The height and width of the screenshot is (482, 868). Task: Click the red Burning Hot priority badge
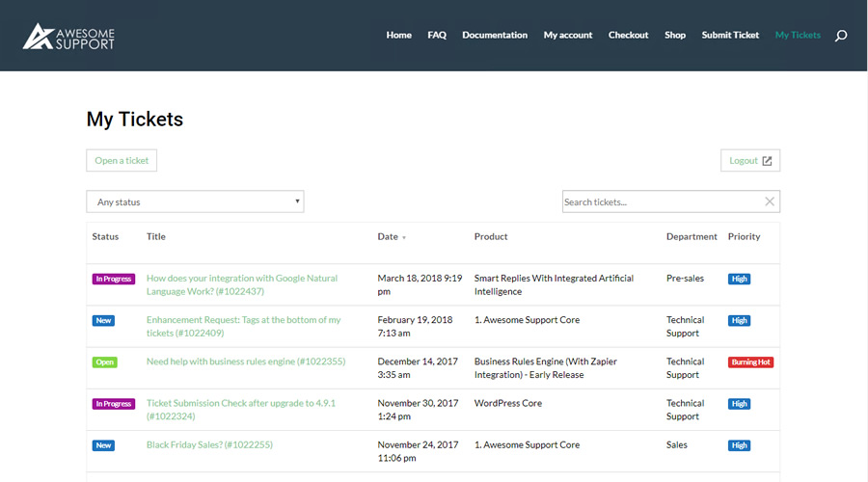[750, 362]
